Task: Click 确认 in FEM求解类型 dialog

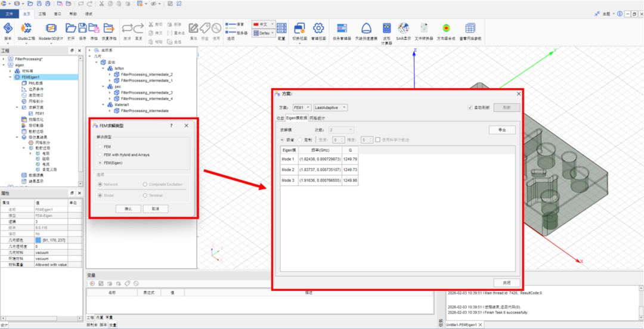Action: pos(128,209)
